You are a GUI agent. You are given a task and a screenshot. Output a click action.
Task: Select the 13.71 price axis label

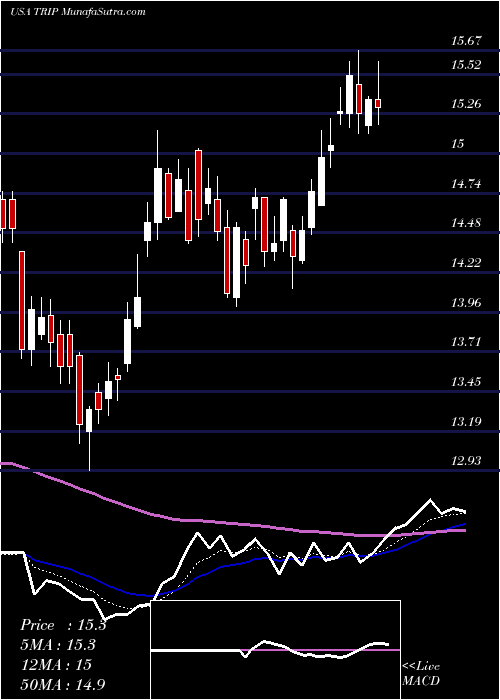(466, 342)
